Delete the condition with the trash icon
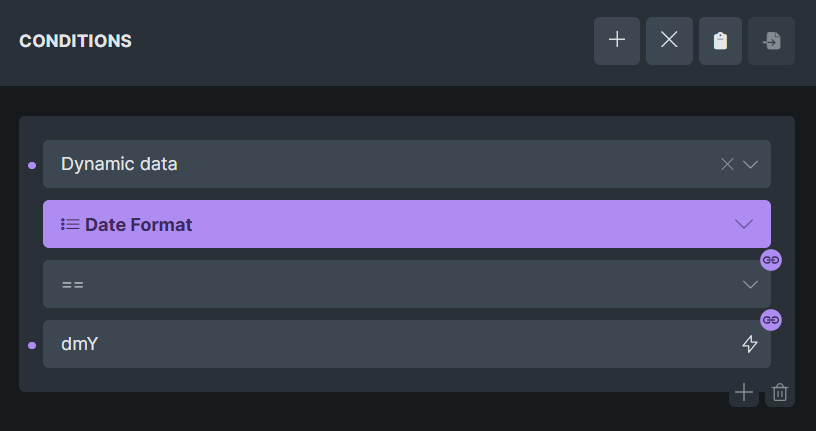The height and width of the screenshot is (431, 816). click(780, 392)
